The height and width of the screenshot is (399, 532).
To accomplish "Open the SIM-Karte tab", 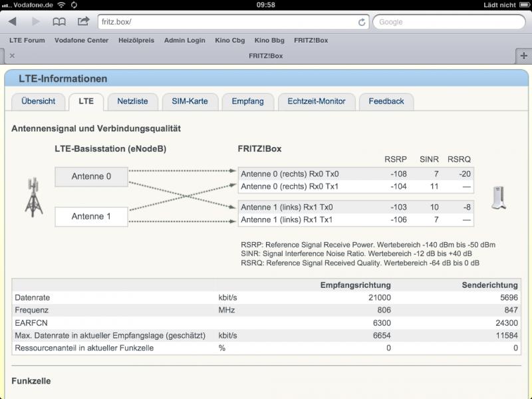I will point(190,102).
